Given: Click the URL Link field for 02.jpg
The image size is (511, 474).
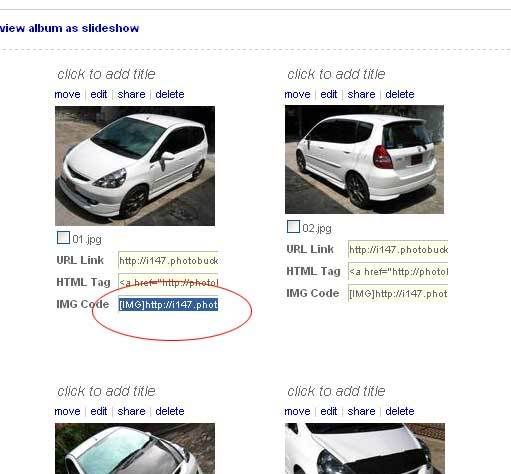Looking at the screenshot, I should [398, 249].
